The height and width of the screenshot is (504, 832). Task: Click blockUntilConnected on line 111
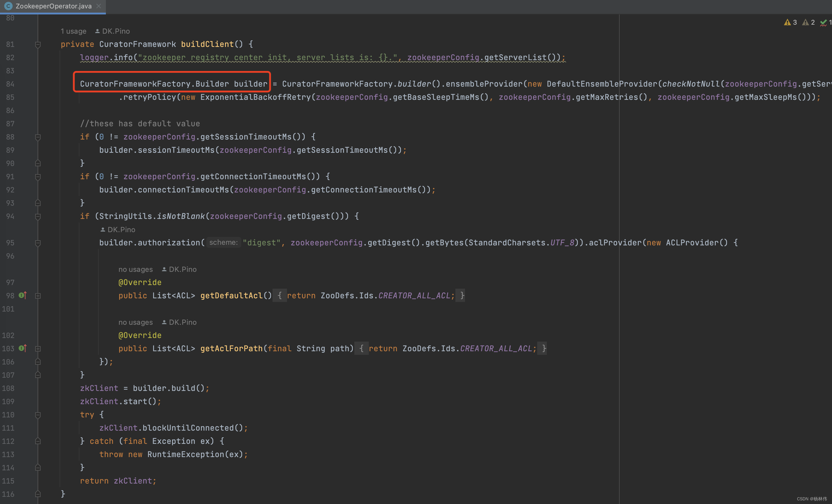(188, 428)
